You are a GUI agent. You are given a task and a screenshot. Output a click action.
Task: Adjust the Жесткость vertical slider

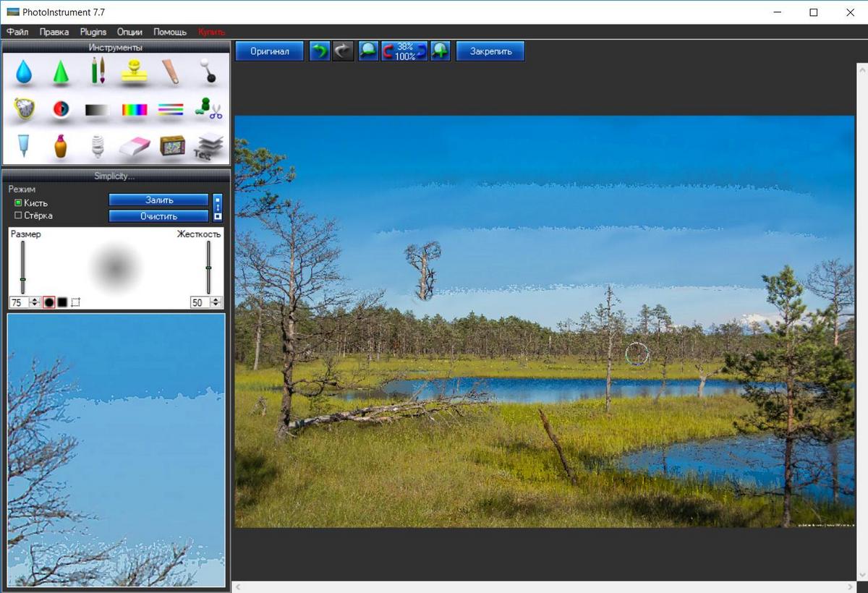tap(208, 267)
